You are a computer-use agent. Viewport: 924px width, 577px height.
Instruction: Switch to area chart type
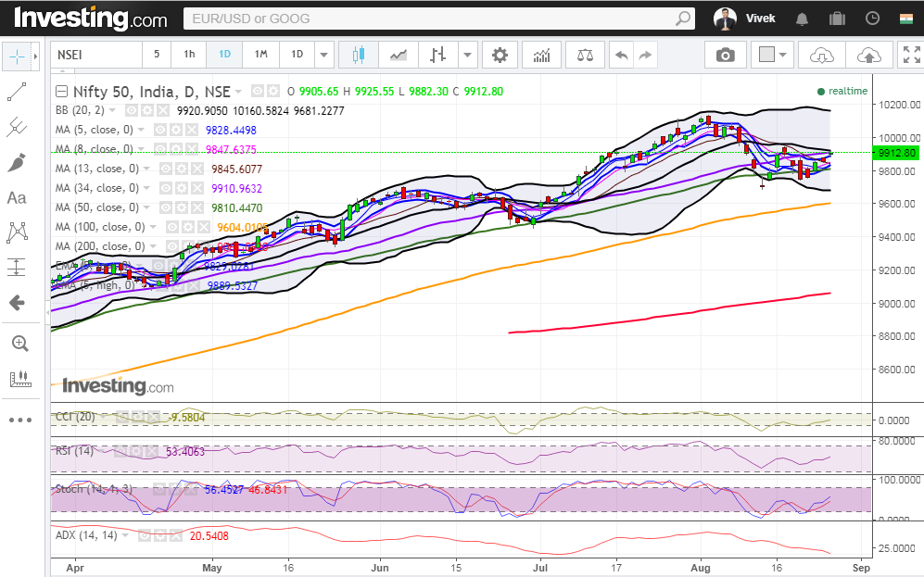coord(399,56)
